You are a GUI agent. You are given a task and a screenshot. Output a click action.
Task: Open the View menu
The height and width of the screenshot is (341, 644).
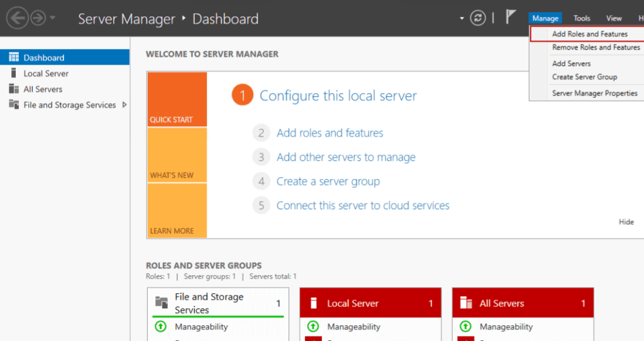[x=614, y=18]
